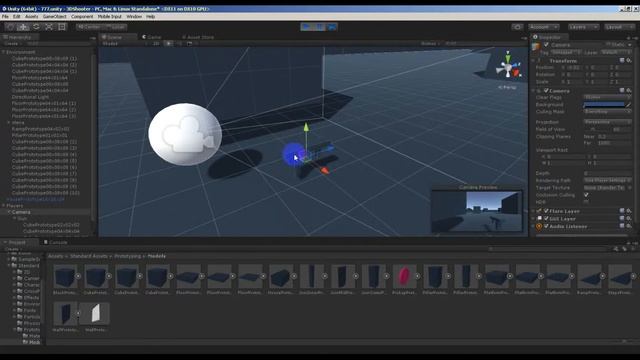Viewport: 640px width, 360px height.
Task: Open the Component menu
Action: pyautogui.click(x=82, y=17)
